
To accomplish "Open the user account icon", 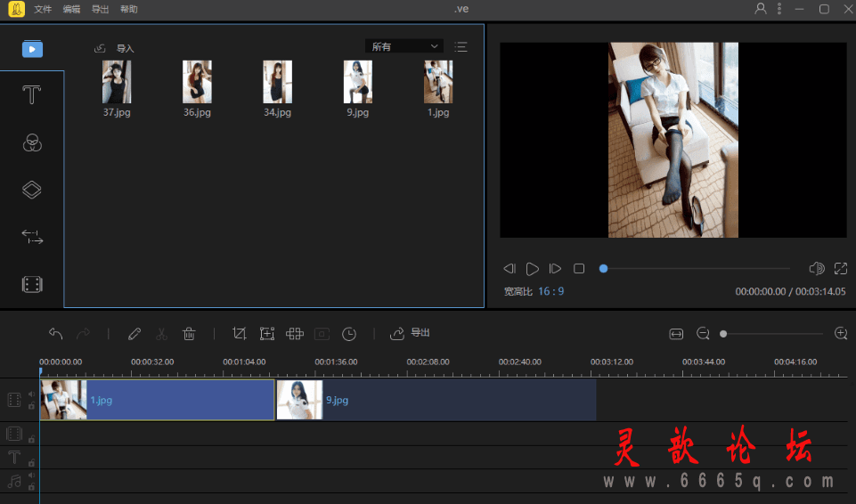I will (761, 9).
